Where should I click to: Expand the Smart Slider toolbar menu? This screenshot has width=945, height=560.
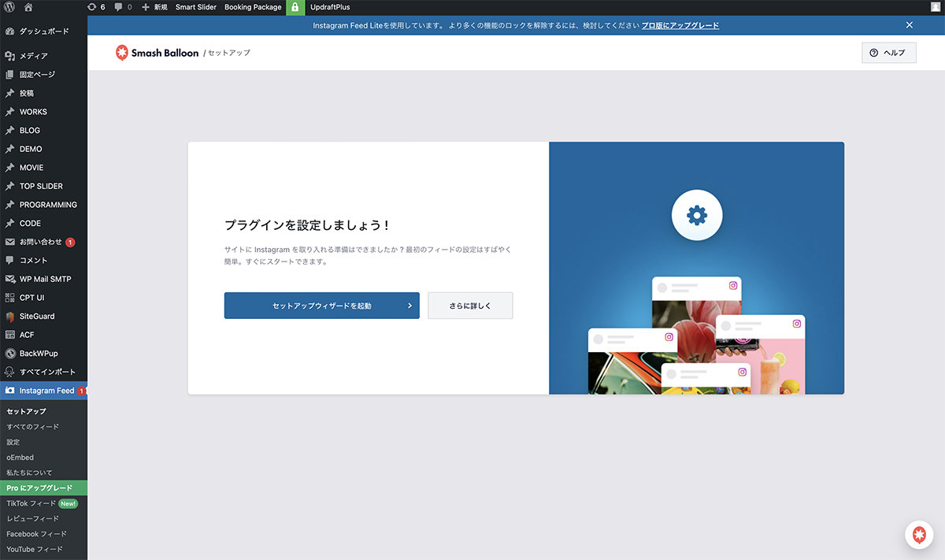tap(195, 7)
